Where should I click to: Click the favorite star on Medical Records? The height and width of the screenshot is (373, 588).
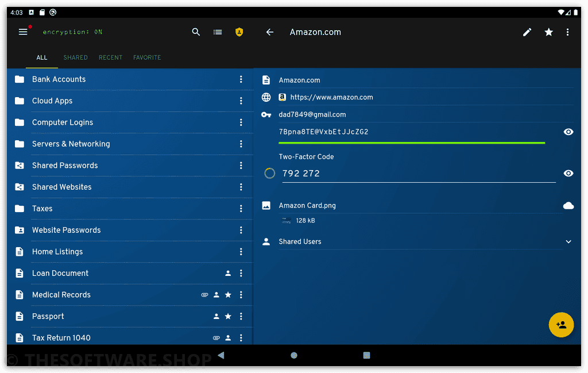227,295
